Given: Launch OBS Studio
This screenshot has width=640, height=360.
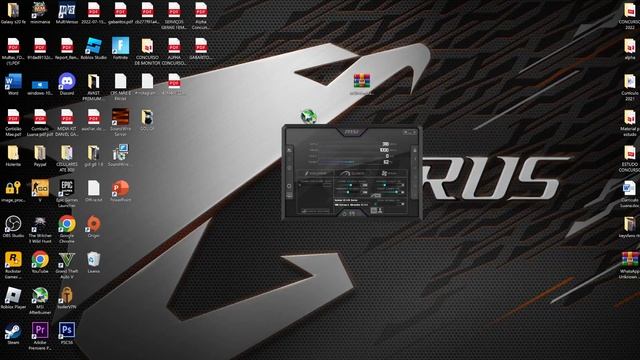Looking at the screenshot, I should point(13,227).
